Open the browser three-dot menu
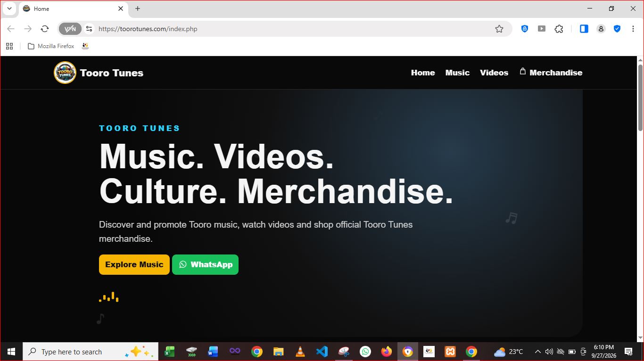The height and width of the screenshot is (361, 644). coord(632,29)
